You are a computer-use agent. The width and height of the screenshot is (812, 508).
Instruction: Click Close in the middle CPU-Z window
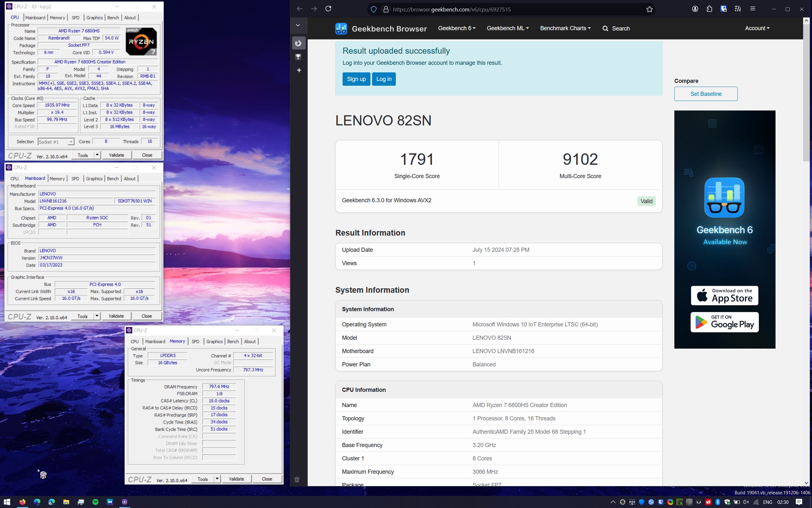147,316
